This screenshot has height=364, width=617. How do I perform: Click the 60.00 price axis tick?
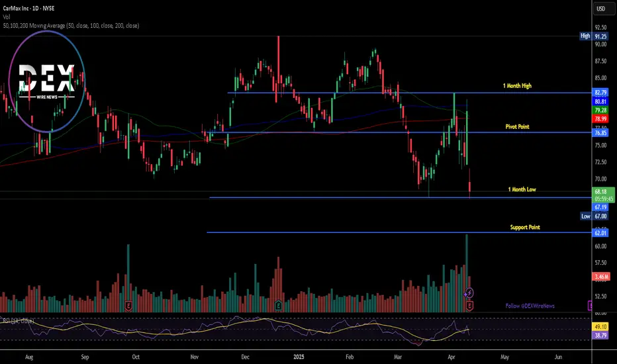(600, 246)
